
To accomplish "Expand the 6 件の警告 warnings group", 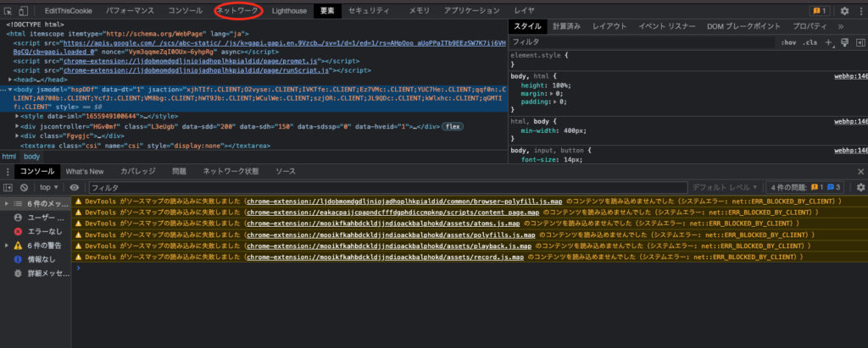I will point(8,246).
